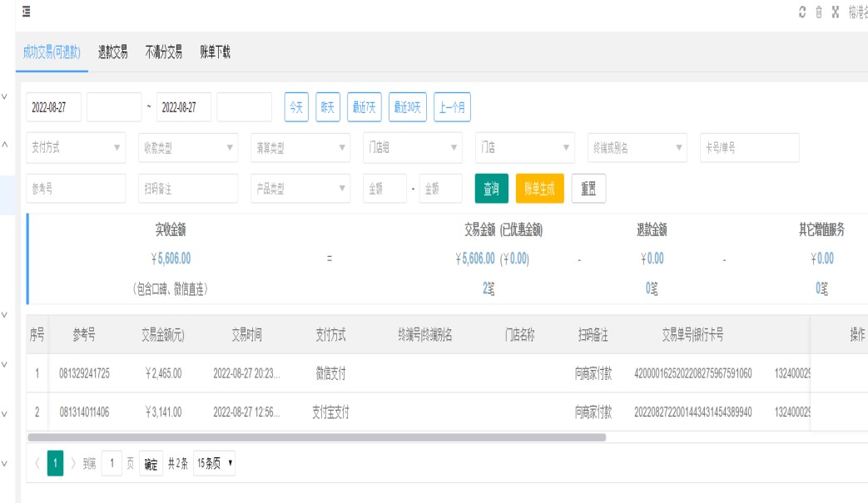Click into the 参考号 input field

(76, 189)
